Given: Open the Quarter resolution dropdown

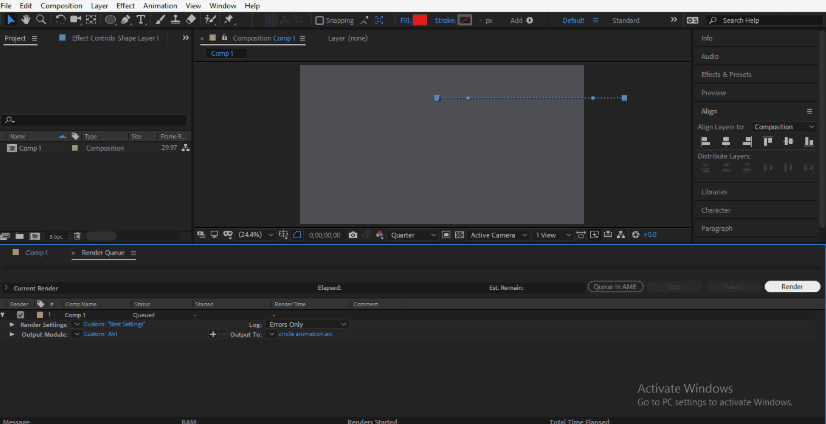Looking at the screenshot, I should point(413,235).
